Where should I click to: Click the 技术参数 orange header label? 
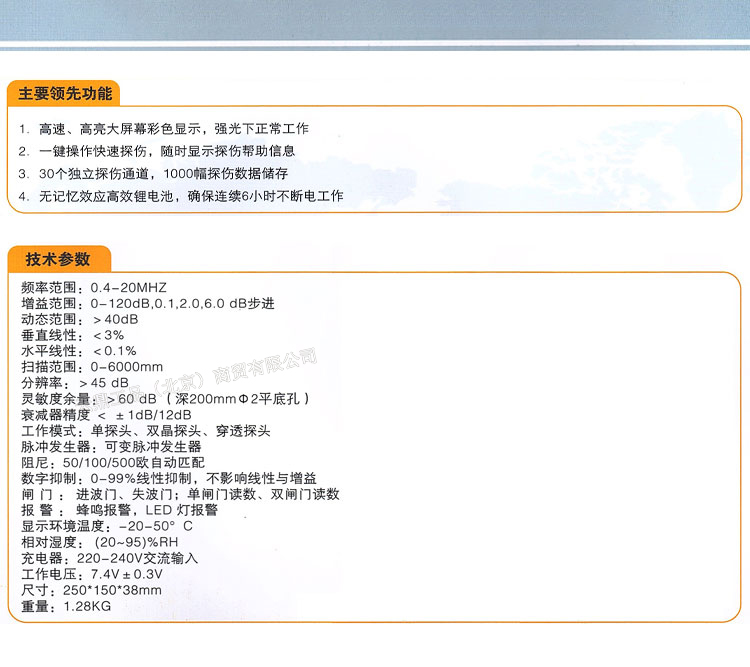point(57,259)
